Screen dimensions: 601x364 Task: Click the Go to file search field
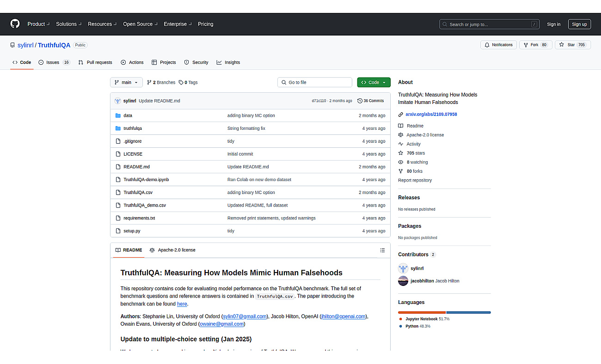click(x=315, y=82)
